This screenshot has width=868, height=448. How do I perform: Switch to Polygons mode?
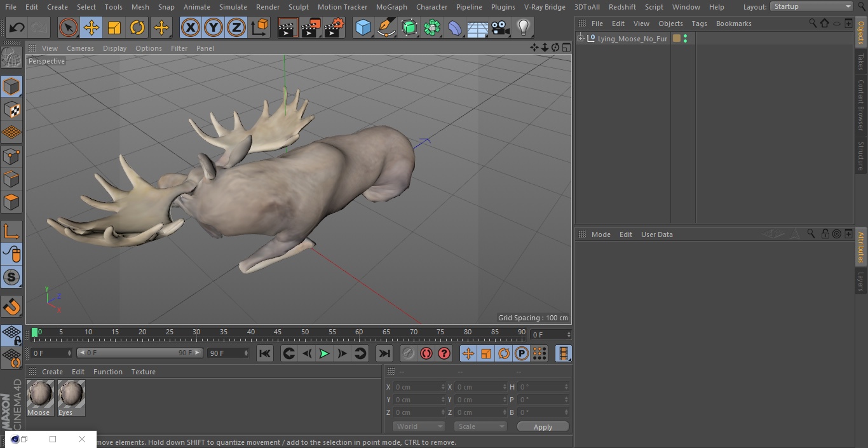tap(11, 202)
